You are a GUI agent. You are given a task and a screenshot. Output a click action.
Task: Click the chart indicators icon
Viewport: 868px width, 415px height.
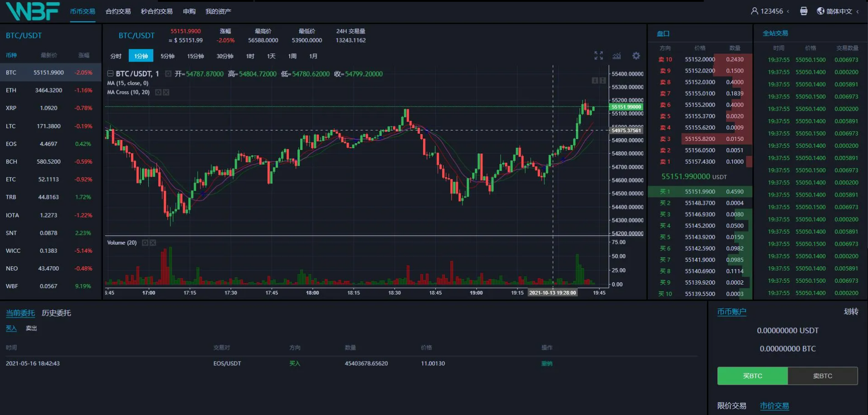(617, 56)
